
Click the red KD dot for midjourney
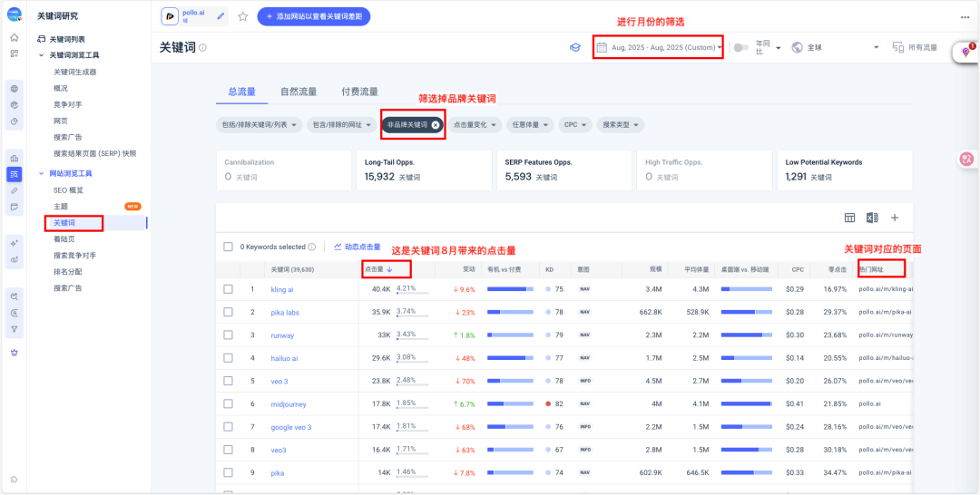pyautogui.click(x=548, y=403)
